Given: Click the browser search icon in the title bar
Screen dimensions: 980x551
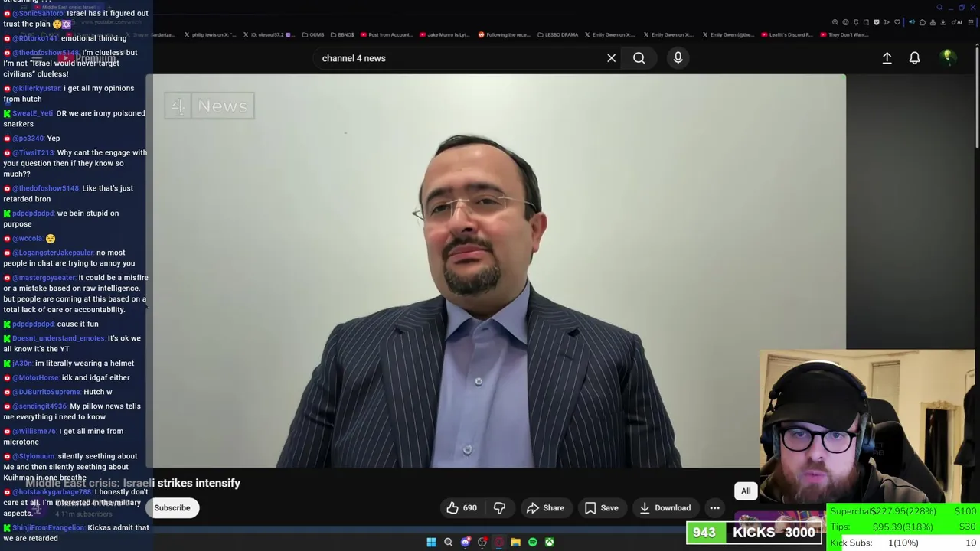Looking at the screenshot, I should pos(940,8).
